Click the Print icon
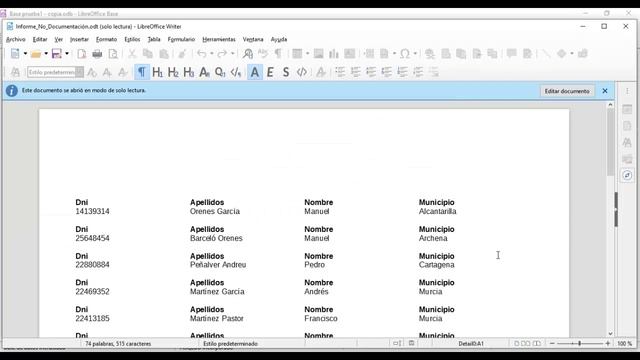The width and height of the screenshot is (640, 360). 97,53
